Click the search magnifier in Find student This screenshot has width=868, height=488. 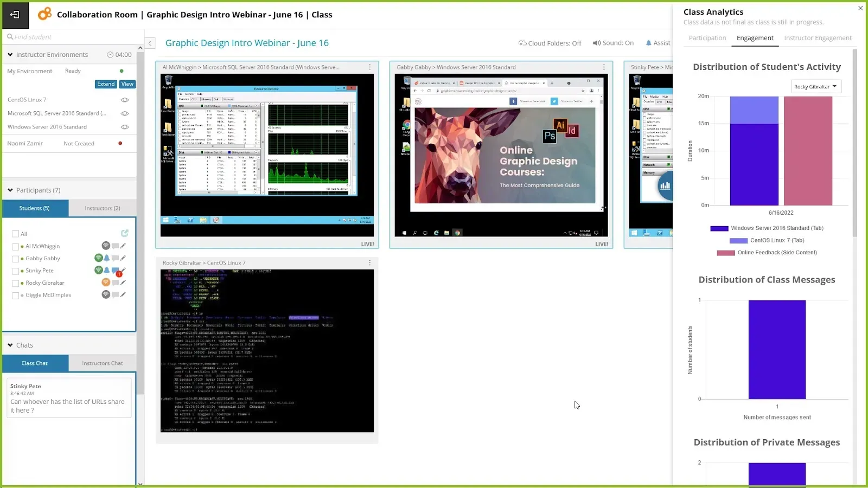[x=10, y=37]
